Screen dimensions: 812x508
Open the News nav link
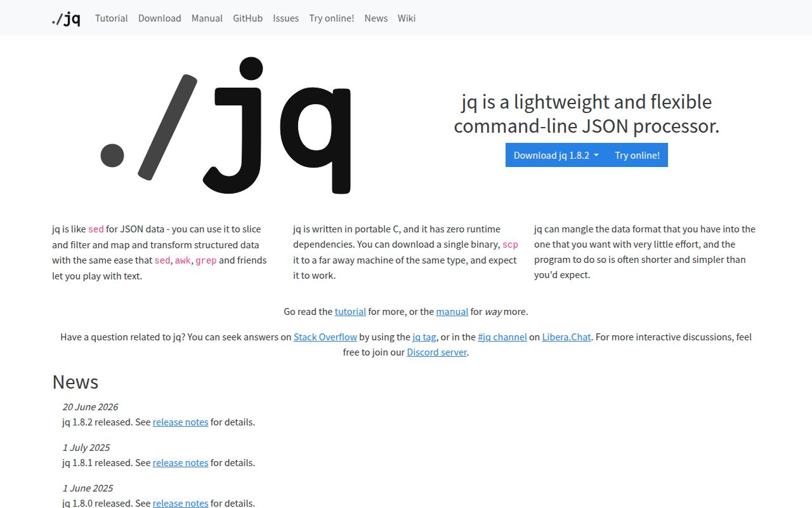click(x=376, y=18)
